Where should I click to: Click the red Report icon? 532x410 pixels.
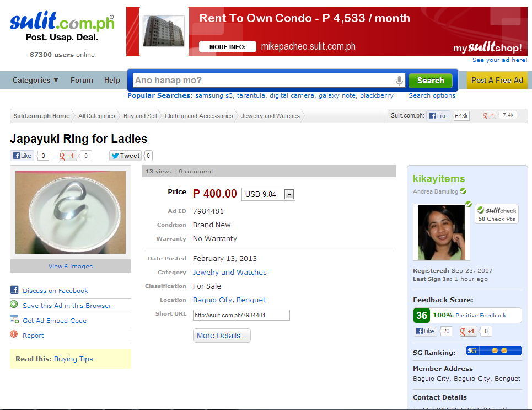[x=14, y=334]
